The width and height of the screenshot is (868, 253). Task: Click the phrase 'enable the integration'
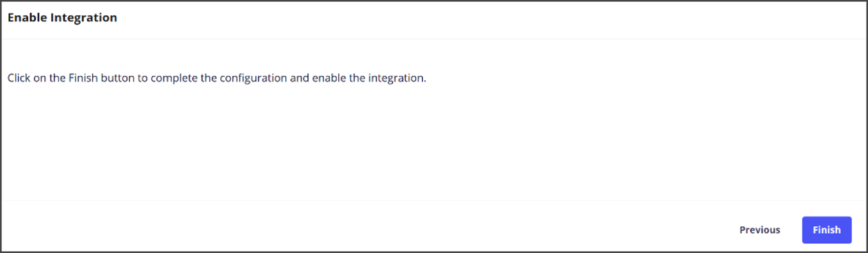[x=368, y=78]
